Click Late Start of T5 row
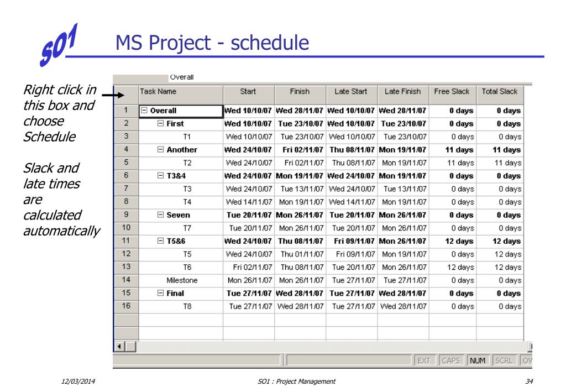 coord(352,254)
